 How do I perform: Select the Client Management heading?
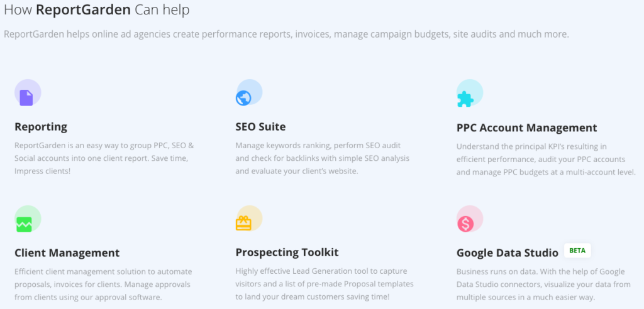pos(67,252)
